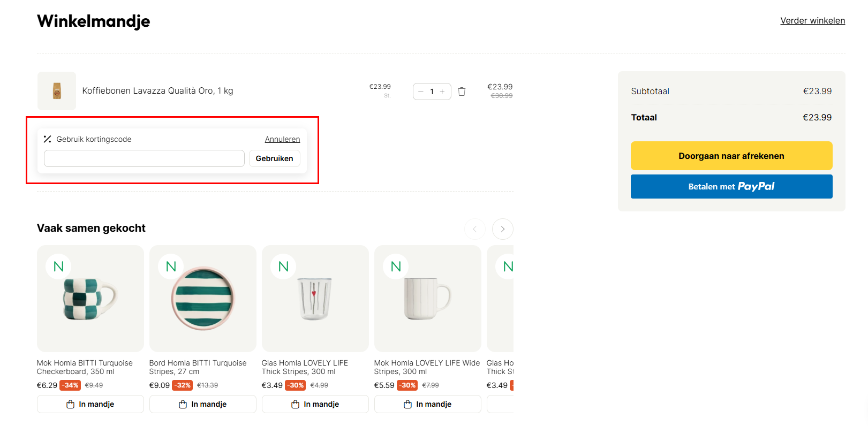Increase quantity with the plus button

coord(442,92)
